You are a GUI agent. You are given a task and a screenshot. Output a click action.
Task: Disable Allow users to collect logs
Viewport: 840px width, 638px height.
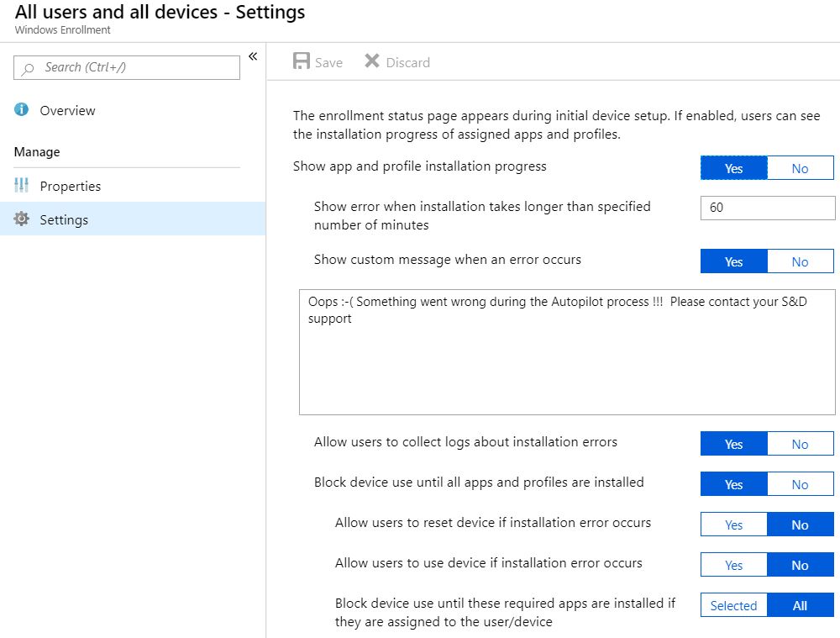coord(800,444)
